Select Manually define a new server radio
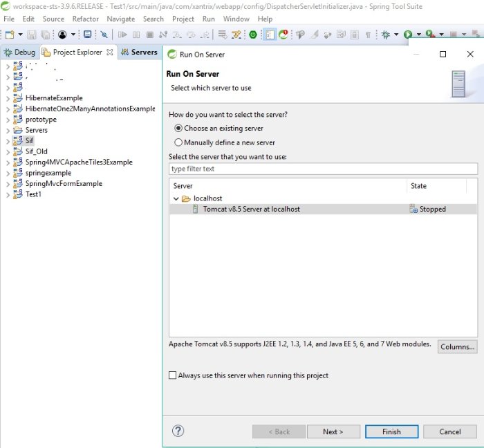Viewport: 484px width, 448px height. 178,142
